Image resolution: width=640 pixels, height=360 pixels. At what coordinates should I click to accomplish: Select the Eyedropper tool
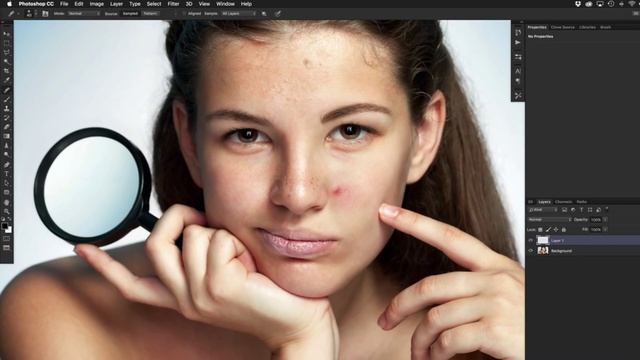[x=7, y=80]
